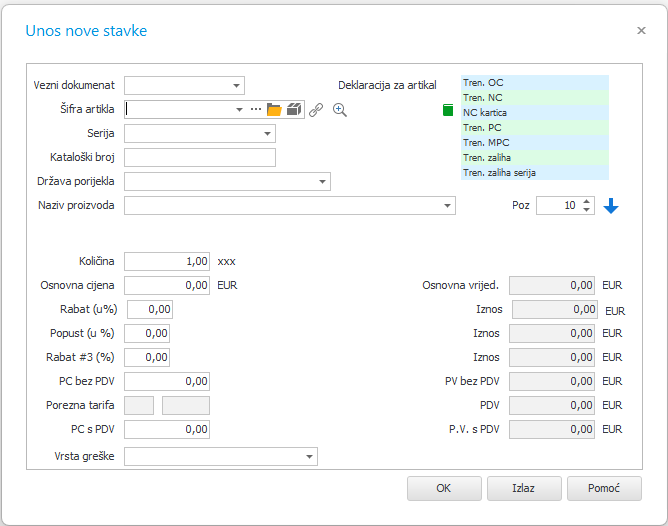Select the Tren. zaliha serija row
Screen dimensions: 668x526
point(535,172)
